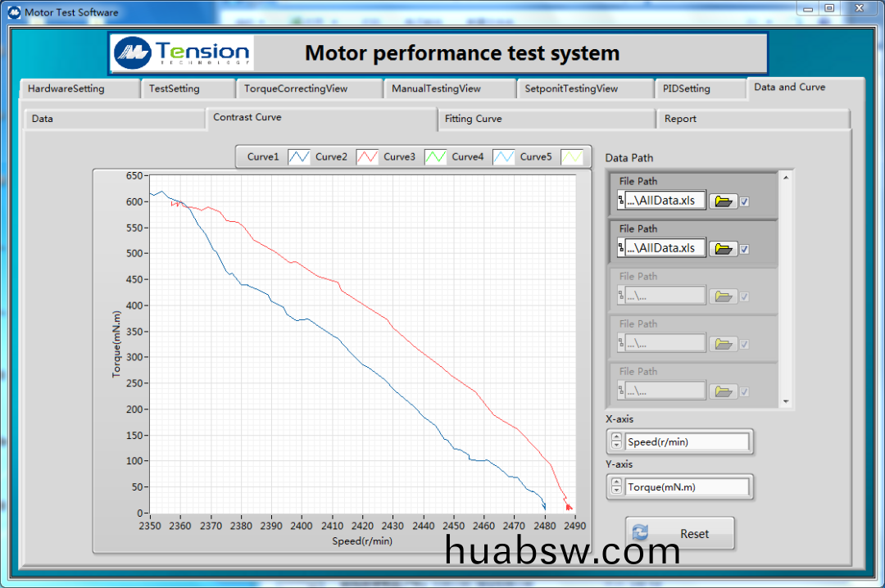This screenshot has width=885, height=588.
Task: Uncheck the first File Path checkbox
Action: (744, 201)
